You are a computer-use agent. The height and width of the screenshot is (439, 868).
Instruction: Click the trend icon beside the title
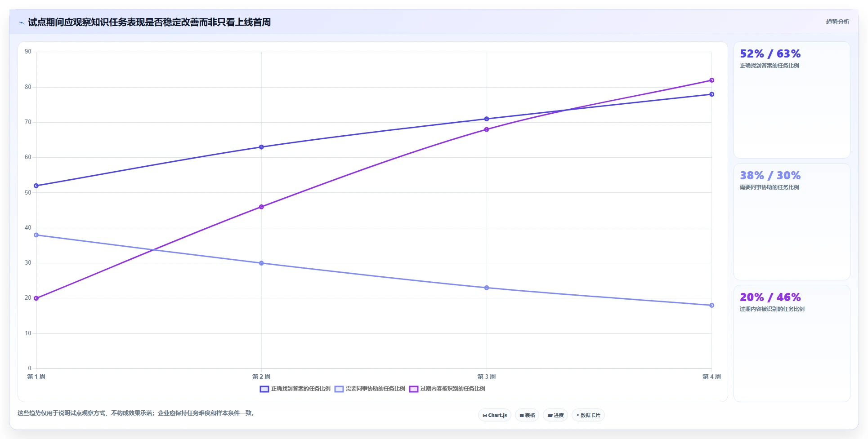(x=21, y=22)
